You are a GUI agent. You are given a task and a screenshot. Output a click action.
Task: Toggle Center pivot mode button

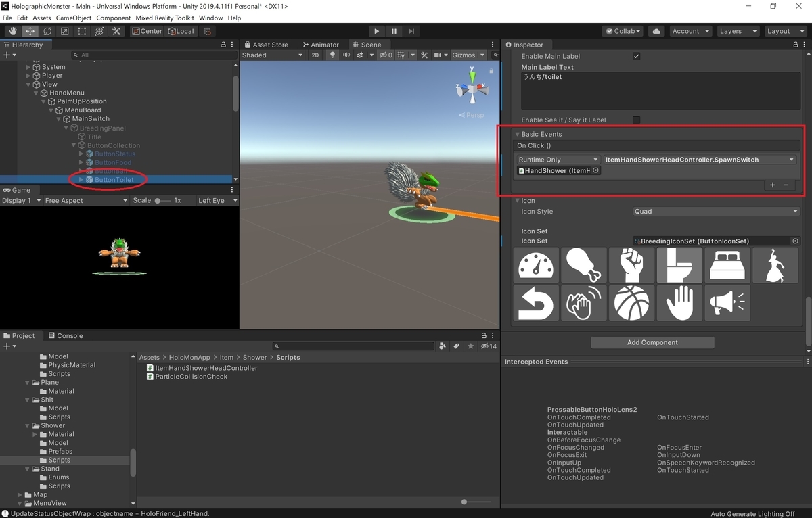(147, 31)
